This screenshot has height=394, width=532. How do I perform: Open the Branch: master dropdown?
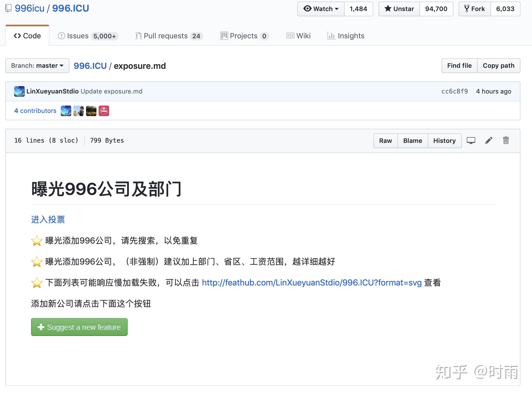pyautogui.click(x=37, y=66)
